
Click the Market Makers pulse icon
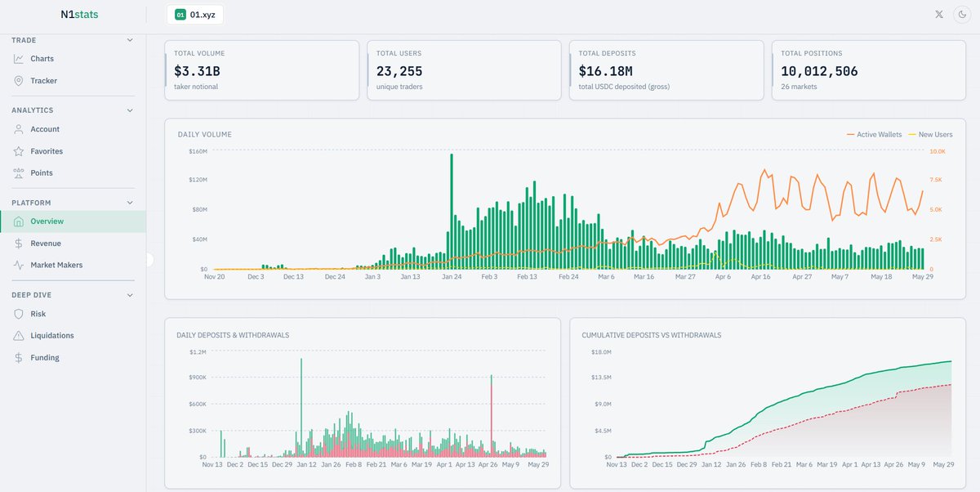pyautogui.click(x=19, y=265)
